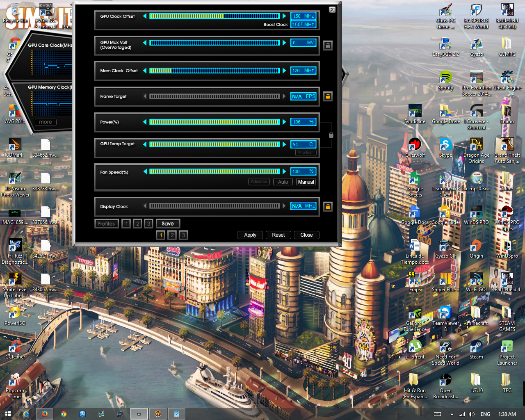Toggle the Power and Temp link lock
525x420 pixels.
(x=331, y=135)
